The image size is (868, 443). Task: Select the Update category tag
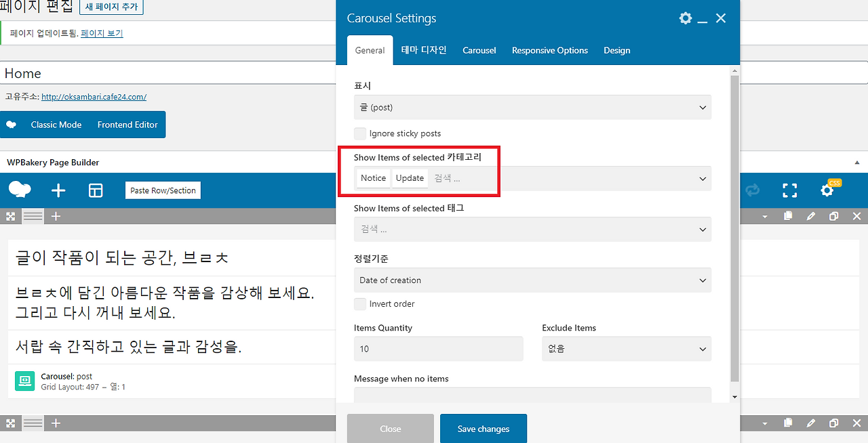pyautogui.click(x=410, y=178)
